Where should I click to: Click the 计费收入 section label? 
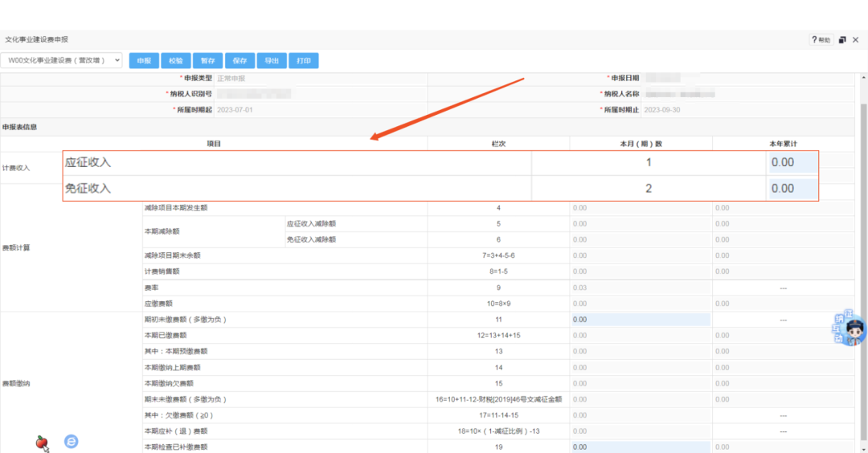[x=16, y=168]
